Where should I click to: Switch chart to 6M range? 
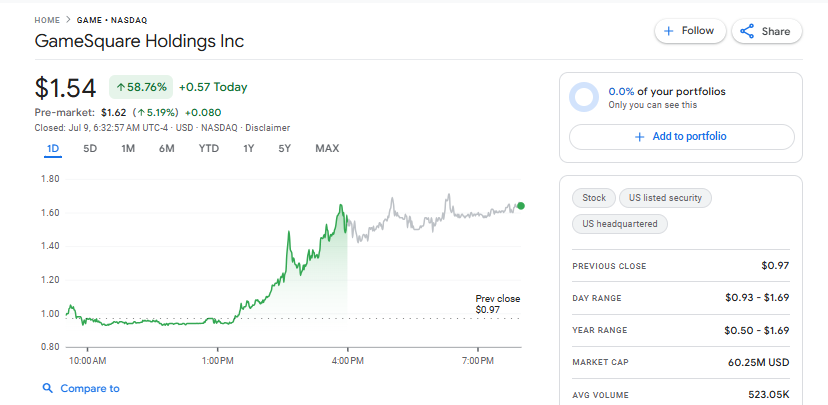pos(166,149)
